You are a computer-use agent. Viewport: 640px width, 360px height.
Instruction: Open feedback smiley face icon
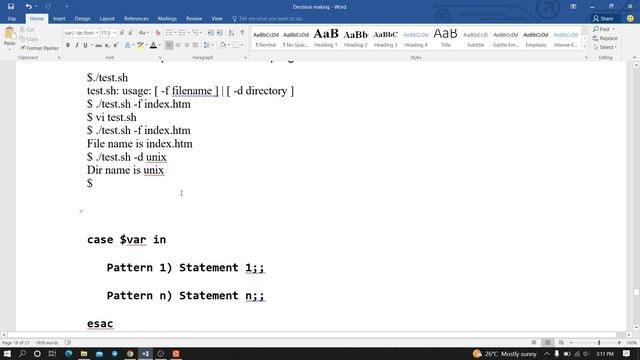[630, 18]
